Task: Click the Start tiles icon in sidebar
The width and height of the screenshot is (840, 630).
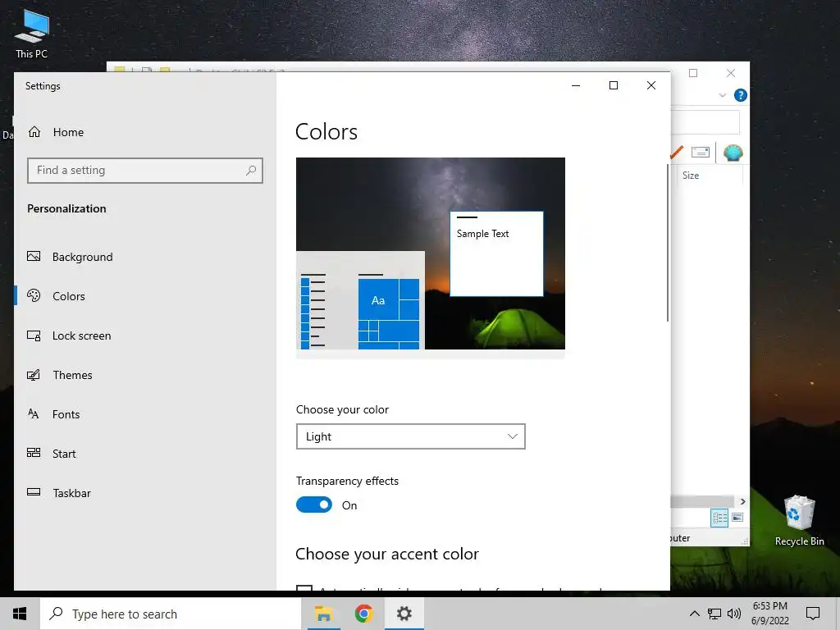Action: click(34, 453)
